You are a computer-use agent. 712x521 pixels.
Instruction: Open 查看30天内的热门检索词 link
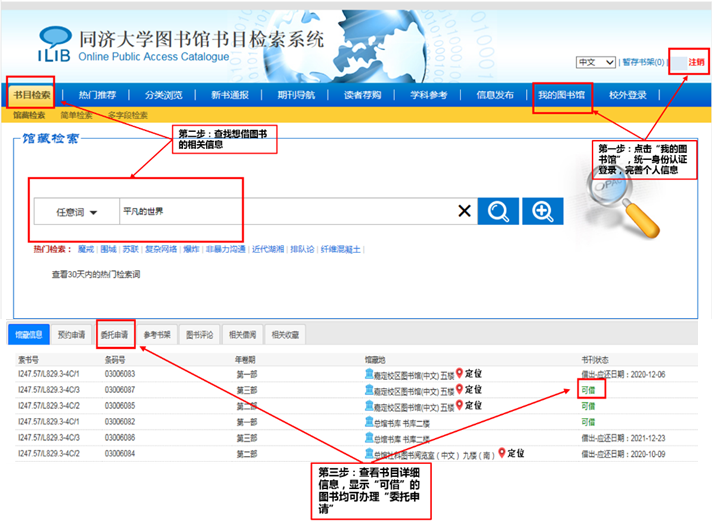pyautogui.click(x=96, y=274)
